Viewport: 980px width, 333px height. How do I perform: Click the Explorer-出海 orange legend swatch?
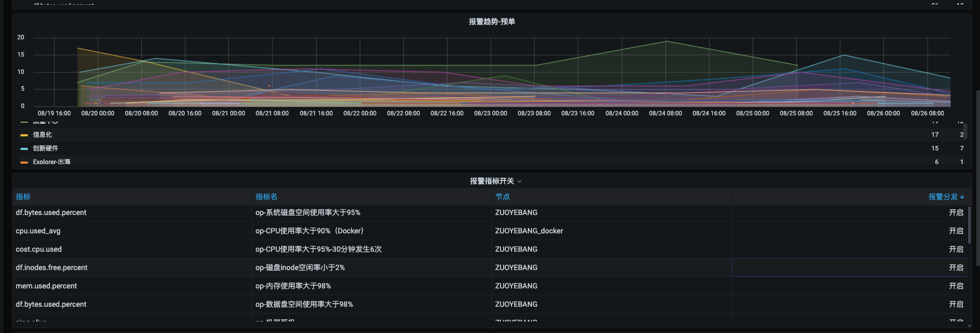(24, 163)
